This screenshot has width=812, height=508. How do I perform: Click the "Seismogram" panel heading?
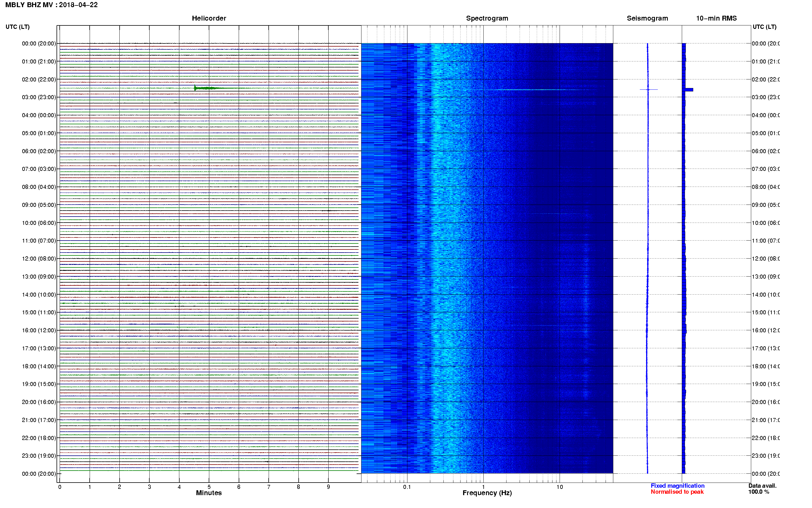[647, 18]
